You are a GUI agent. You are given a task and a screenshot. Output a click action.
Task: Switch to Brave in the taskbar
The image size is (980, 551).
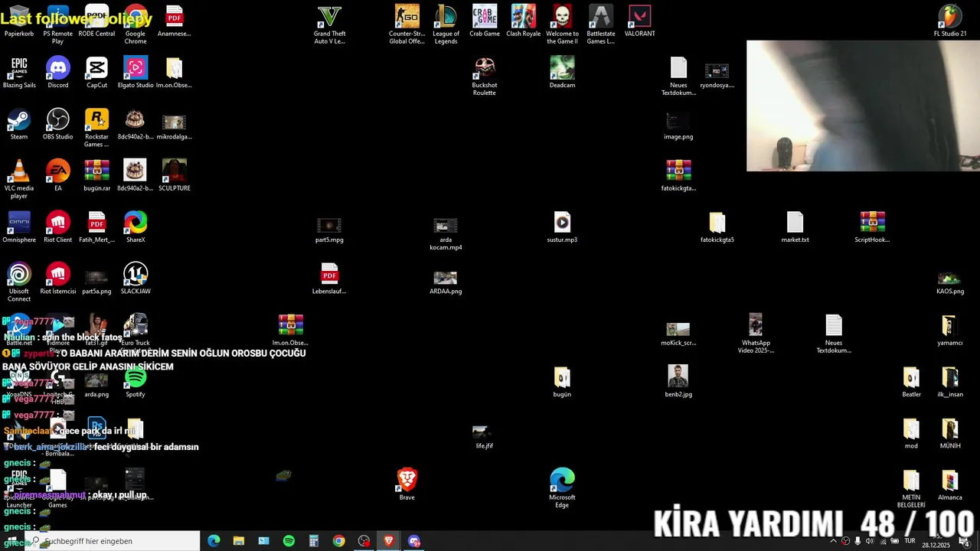coord(389,541)
